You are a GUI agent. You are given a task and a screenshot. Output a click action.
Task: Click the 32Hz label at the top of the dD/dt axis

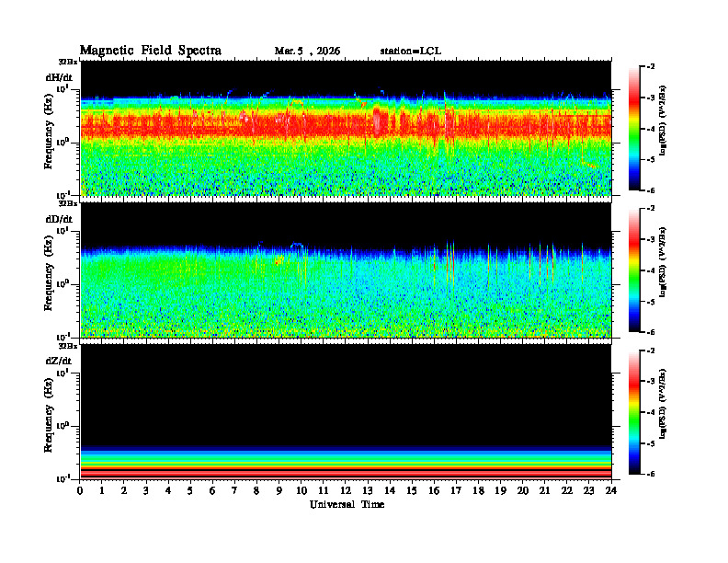pos(67,203)
